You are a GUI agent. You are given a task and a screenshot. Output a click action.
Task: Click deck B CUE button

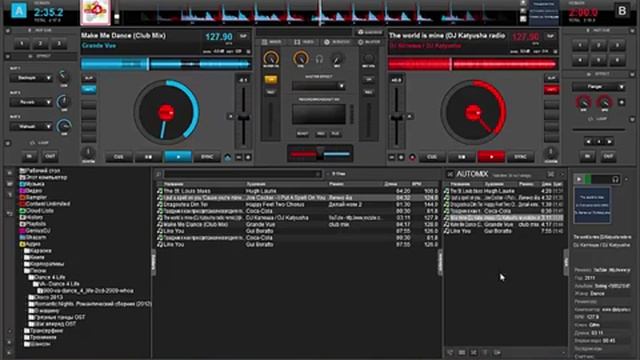tap(432, 157)
